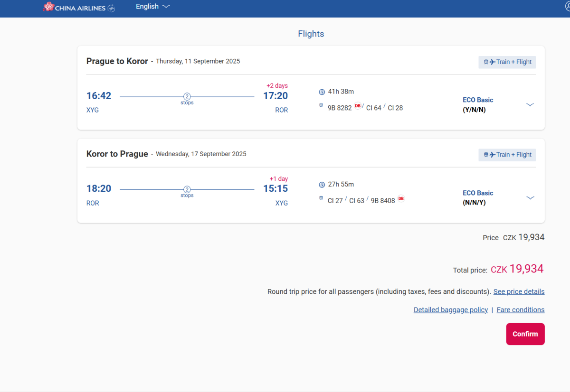Open the Detailed baggage policy link

tap(450, 310)
